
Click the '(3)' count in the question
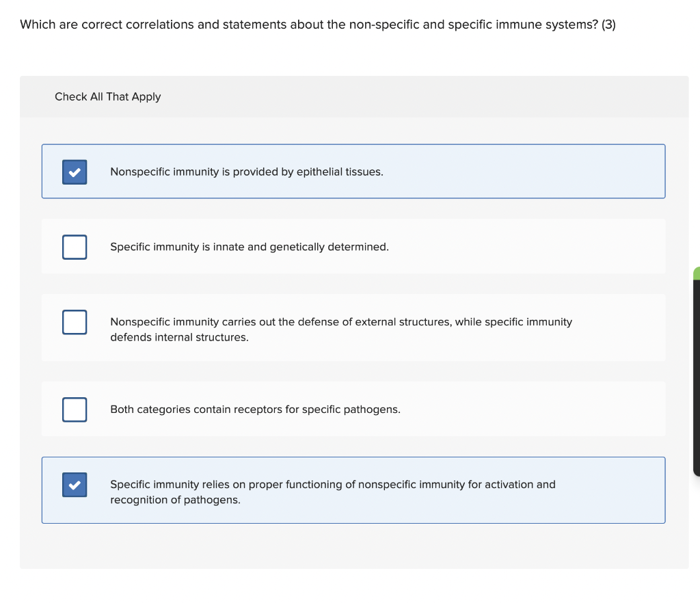[608, 25]
